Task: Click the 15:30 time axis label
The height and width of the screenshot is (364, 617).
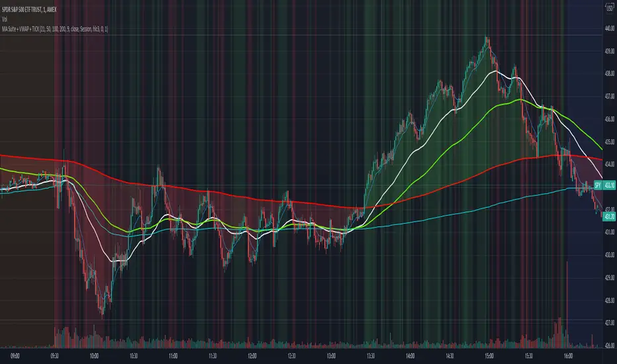Action: 528,356
